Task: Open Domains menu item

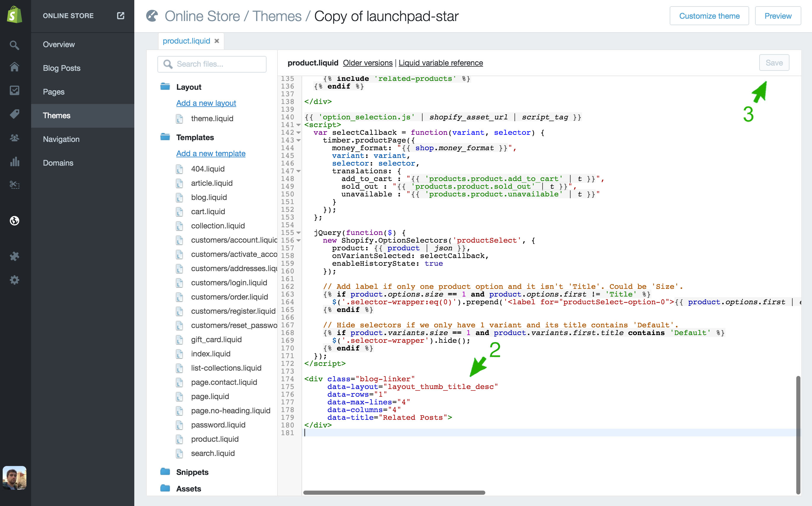Action: [x=83, y=163]
